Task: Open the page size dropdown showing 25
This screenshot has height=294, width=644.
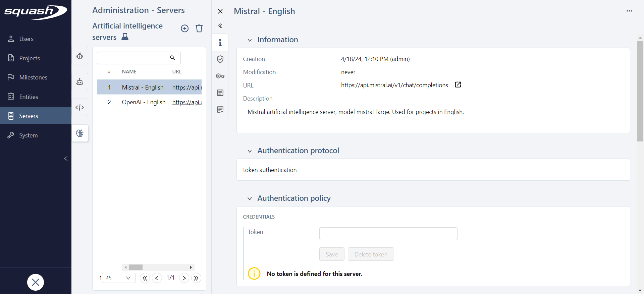Action: (118, 278)
